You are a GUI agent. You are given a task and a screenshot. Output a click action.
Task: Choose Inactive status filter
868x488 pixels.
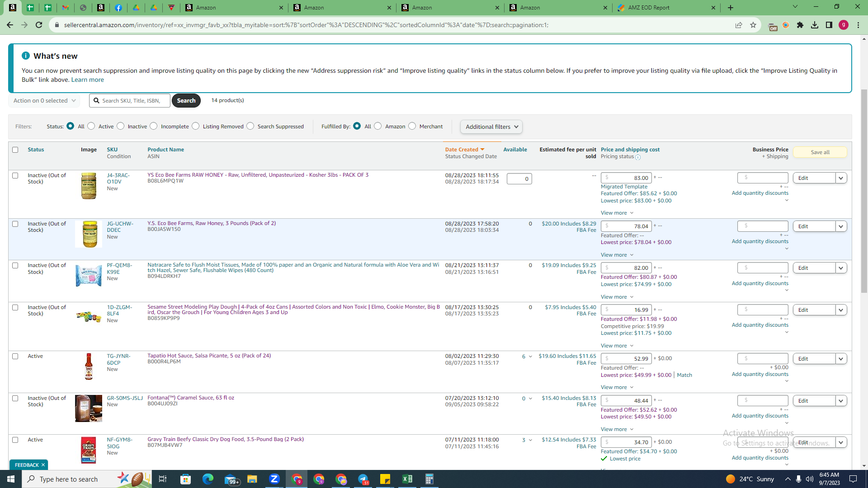(x=121, y=126)
